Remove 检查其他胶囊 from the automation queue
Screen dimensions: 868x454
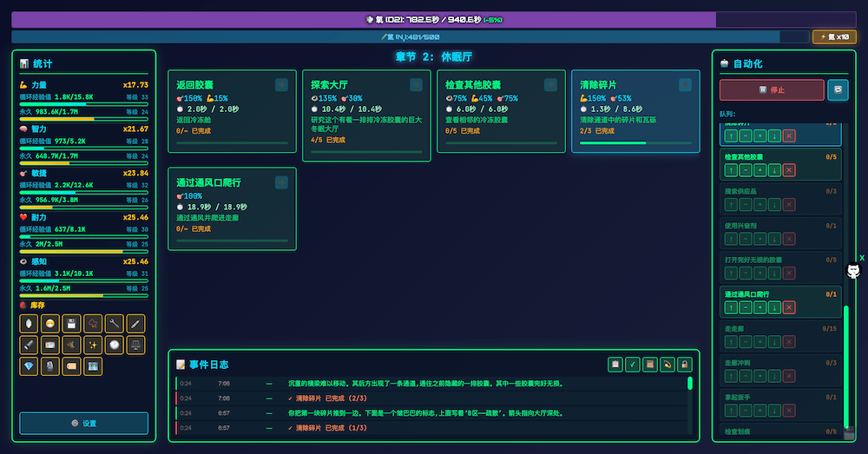click(788, 169)
